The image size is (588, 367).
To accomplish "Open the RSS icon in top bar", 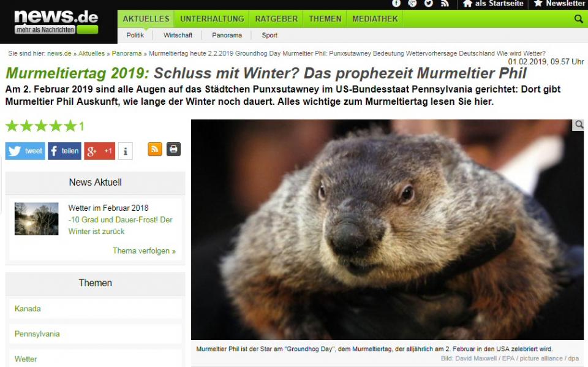I will point(445,4).
